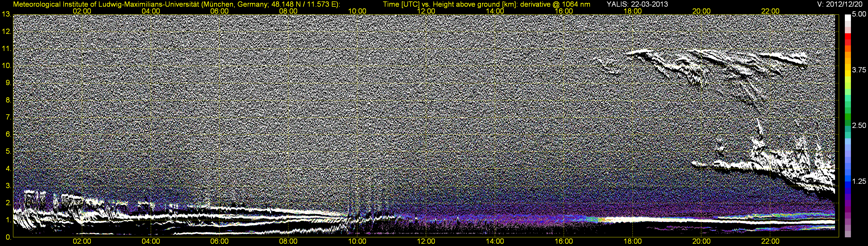The width and height of the screenshot is (868, 246).
Task: Click the 22:00 label on the upper time axis
Action: tap(770, 11)
